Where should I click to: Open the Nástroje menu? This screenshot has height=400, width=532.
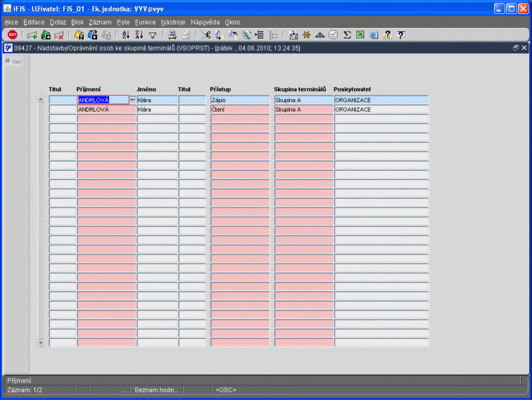click(173, 23)
